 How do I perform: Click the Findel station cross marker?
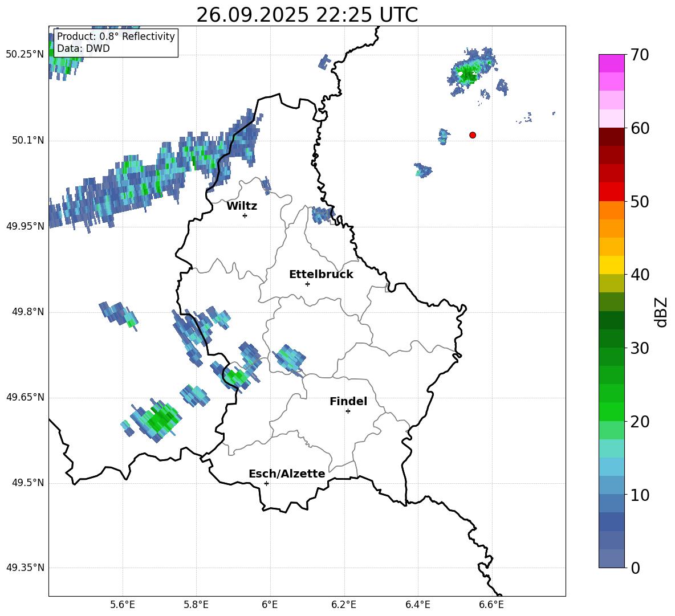(x=348, y=411)
